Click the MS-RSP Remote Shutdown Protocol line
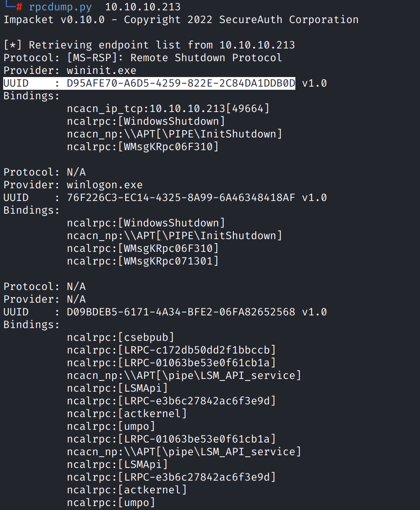 (143, 58)
